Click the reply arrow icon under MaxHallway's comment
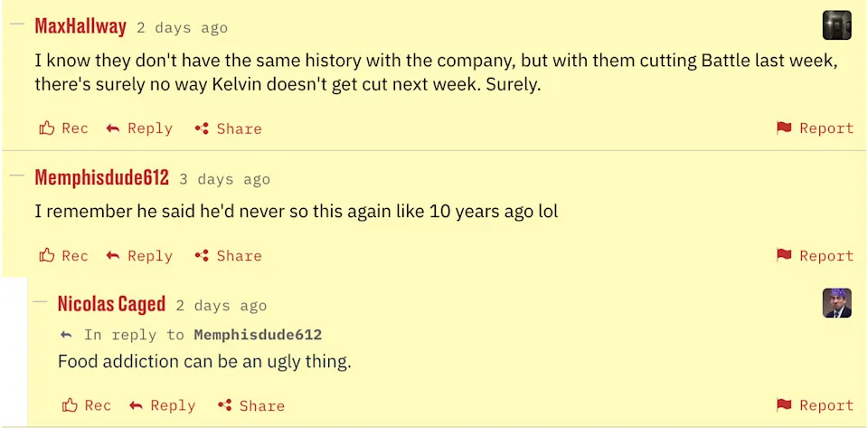Image resolution: width=868 pixels, height=428 pixels. point(113,128)
